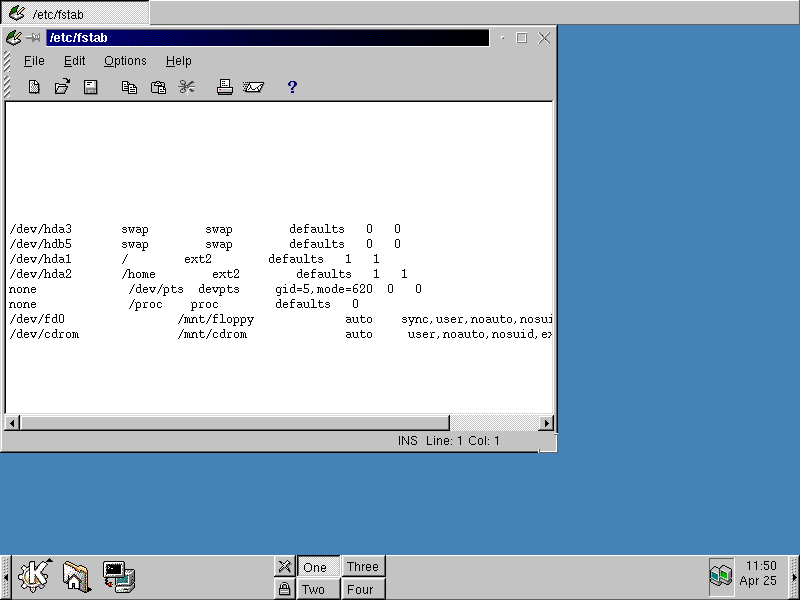Collapse the panel with the left edge arrow

pos(6,576)
